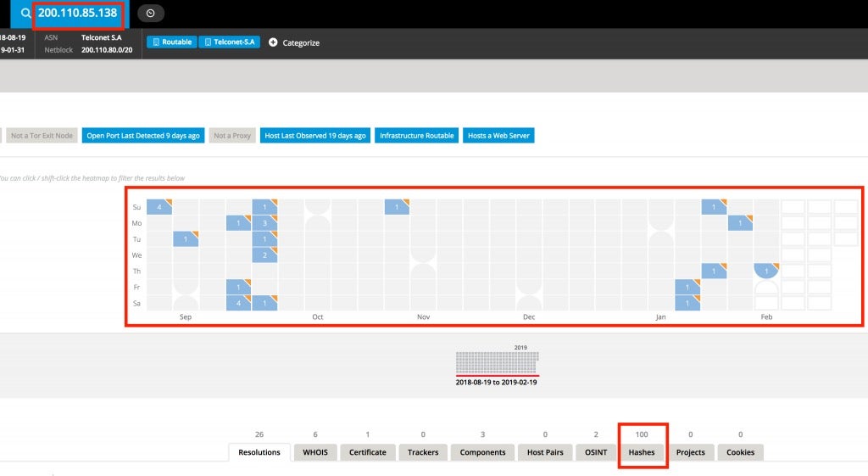Open the Certificate tab
Viewport: 868px width, 476px height.
pos(367,452)
